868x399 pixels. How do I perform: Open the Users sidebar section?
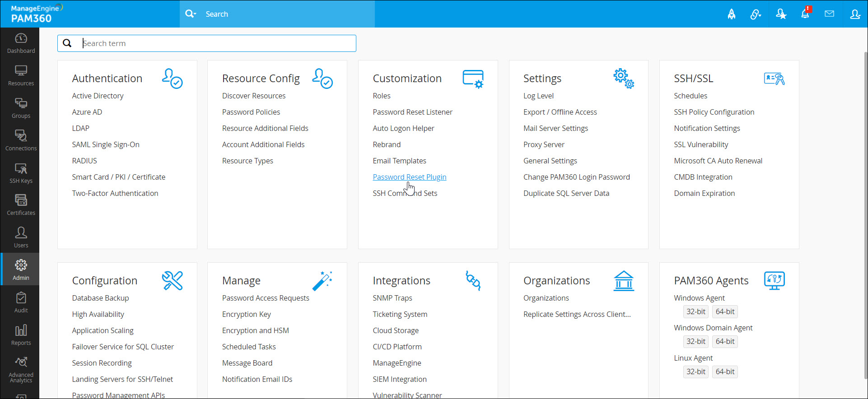click(x=21, y=238)
